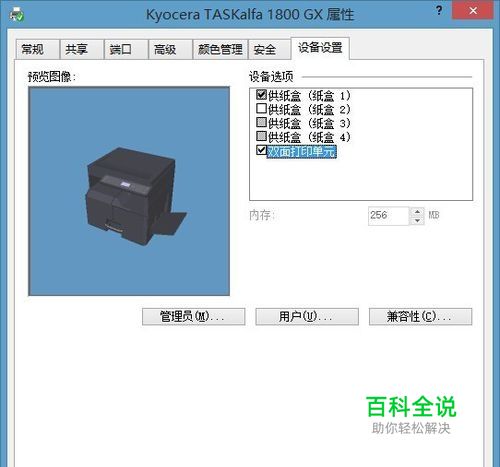Uncheck the 双面打印单元 checkbox
This screenshot has width=500, height=467.
coord(261,150)
